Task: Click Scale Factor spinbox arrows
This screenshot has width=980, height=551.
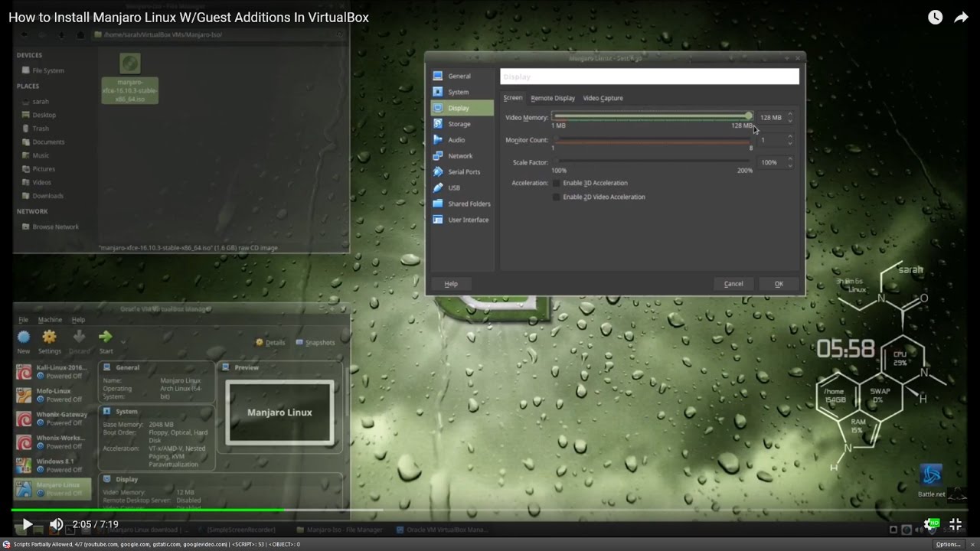Action: point(790,162)
